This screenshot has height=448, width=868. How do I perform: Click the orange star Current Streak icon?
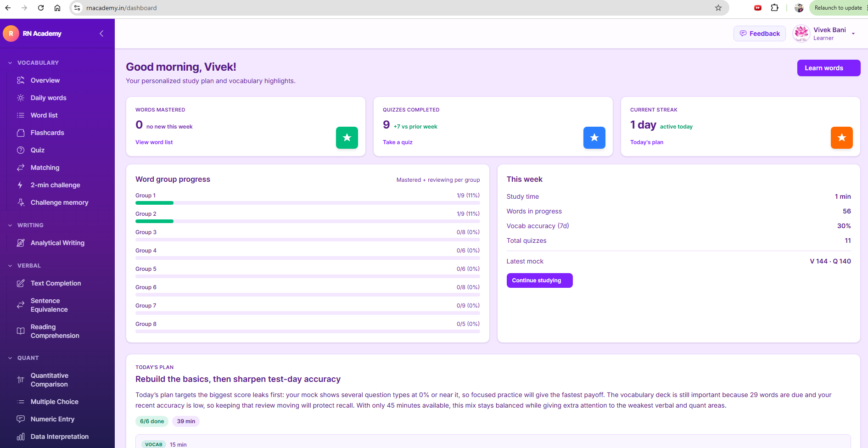click(x=842, y=138)
